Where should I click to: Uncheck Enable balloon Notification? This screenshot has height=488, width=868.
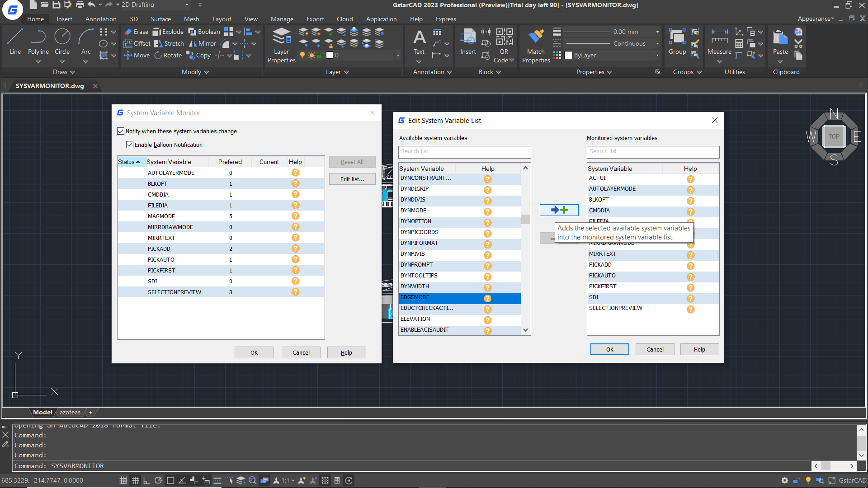130,145
